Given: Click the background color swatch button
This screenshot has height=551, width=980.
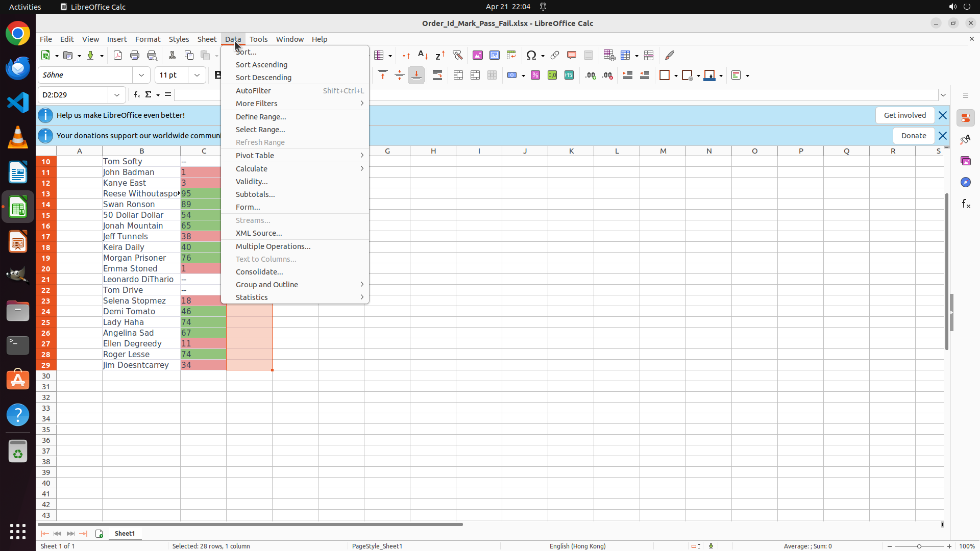Looking at the screenshot, I should coord(709,76).
